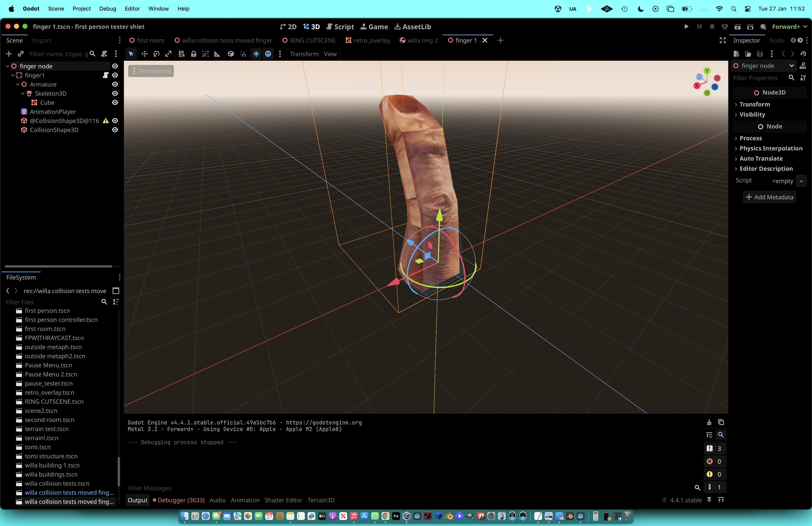Add a new child node
812x526 pixels.
click(9, 54)
